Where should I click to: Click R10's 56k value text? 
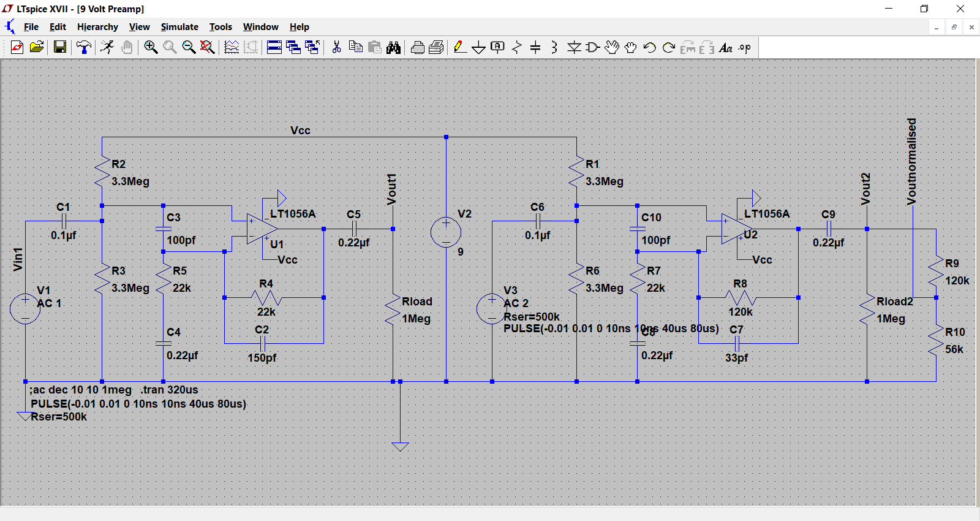[954, 349]
